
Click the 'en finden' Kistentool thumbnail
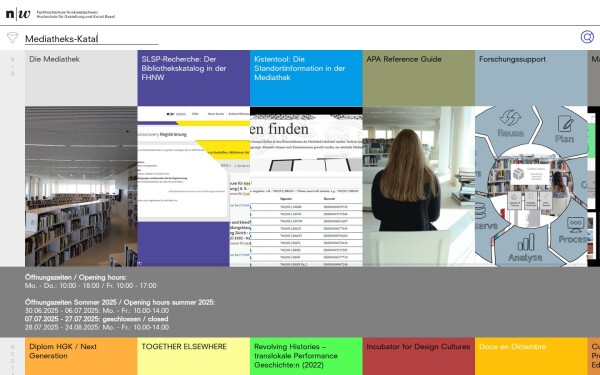[306, 186]
